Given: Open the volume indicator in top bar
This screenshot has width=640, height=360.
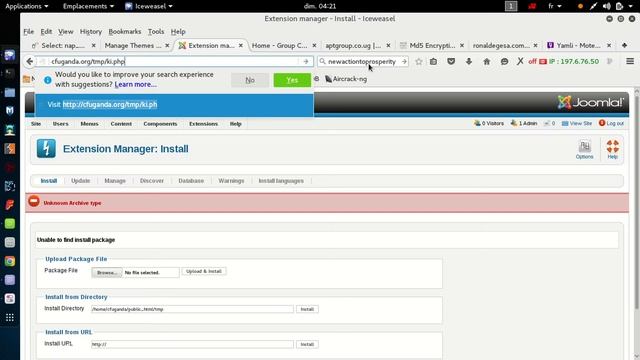Looking at the screenshot, I should coord(607,6).
